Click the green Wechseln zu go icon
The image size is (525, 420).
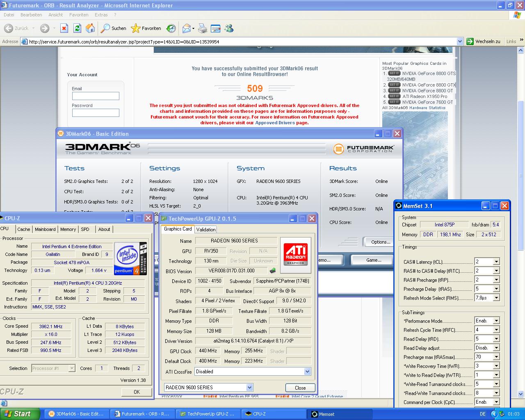tap(470, 41)
